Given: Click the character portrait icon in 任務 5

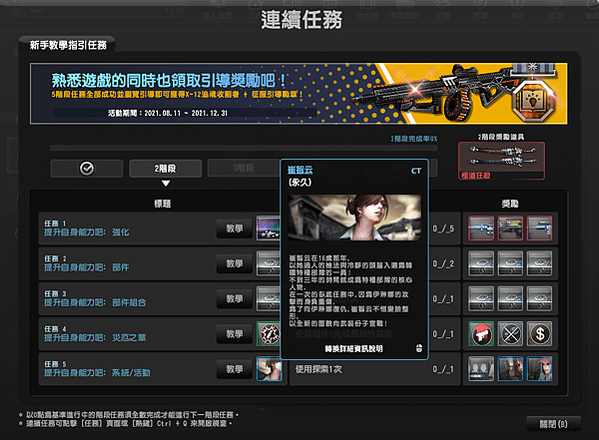Looking at the screenshot, I should tap(269, 369).
